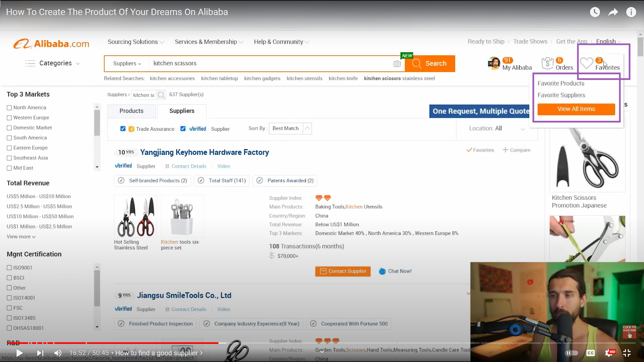Open Jiangsu SmileTools Co., Ltd link
Viewport: 644px width, 362px height.
[184, 296]
